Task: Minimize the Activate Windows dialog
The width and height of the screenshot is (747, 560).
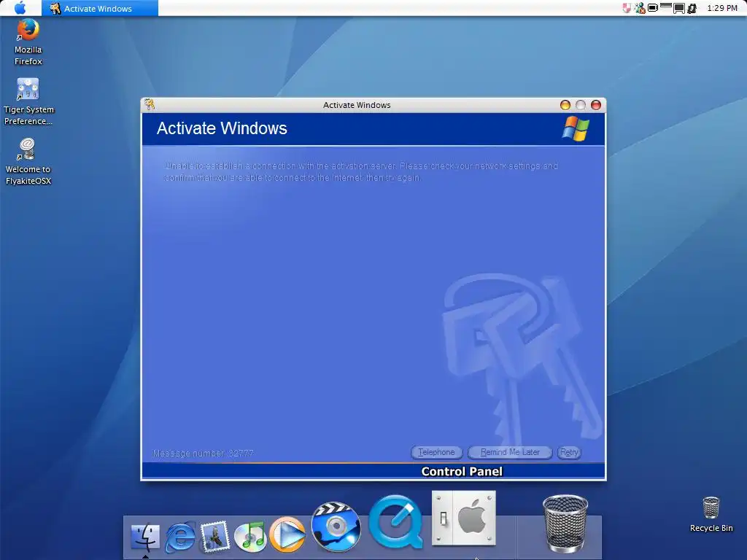Action: coord(565,105)
